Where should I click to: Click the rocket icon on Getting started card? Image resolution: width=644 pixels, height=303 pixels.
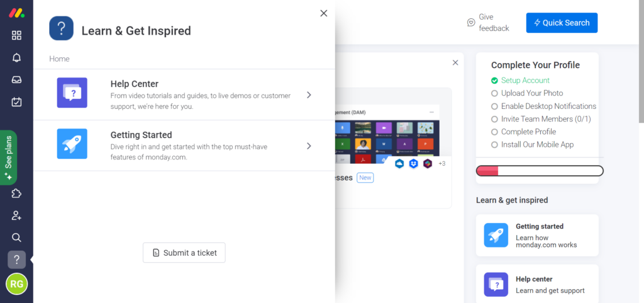point(496,235)
